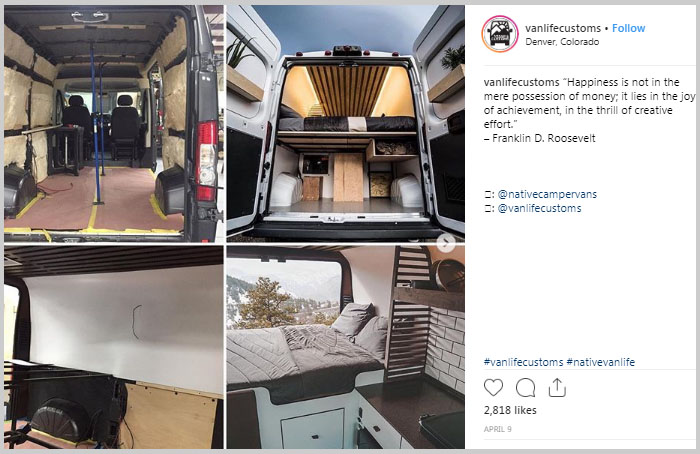Open the #nativevanlife hashtag
700x454 pixels.
tap(601, 362)
